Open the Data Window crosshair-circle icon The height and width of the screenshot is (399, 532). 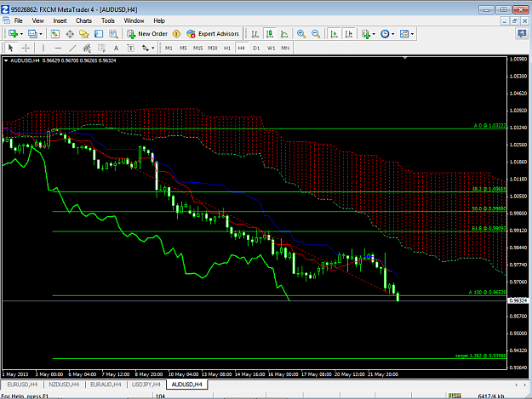[x=70, y=33]
